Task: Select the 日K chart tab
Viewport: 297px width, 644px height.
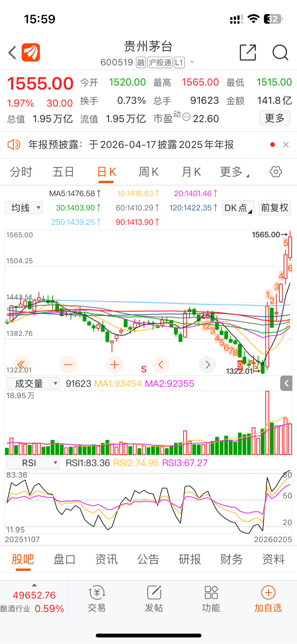Action: (106, 172)
